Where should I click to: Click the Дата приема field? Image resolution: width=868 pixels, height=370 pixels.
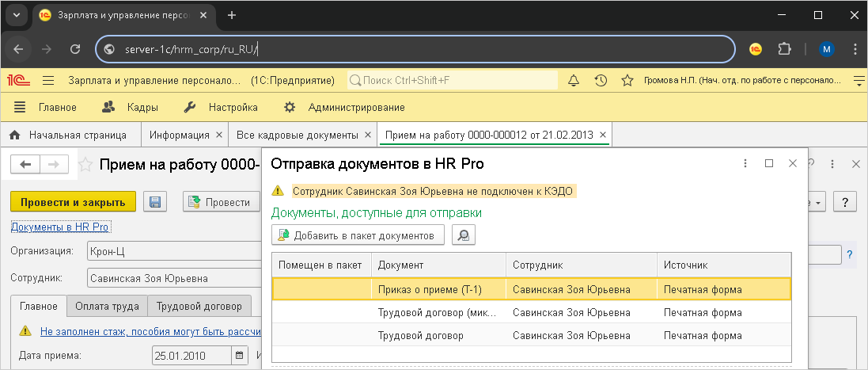point(192,355)
